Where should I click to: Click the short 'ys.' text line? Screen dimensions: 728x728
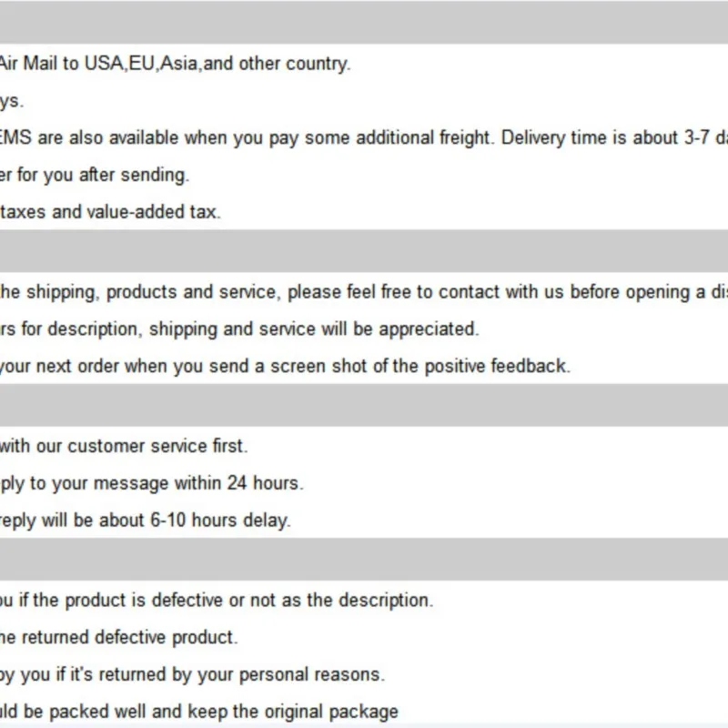12,101
